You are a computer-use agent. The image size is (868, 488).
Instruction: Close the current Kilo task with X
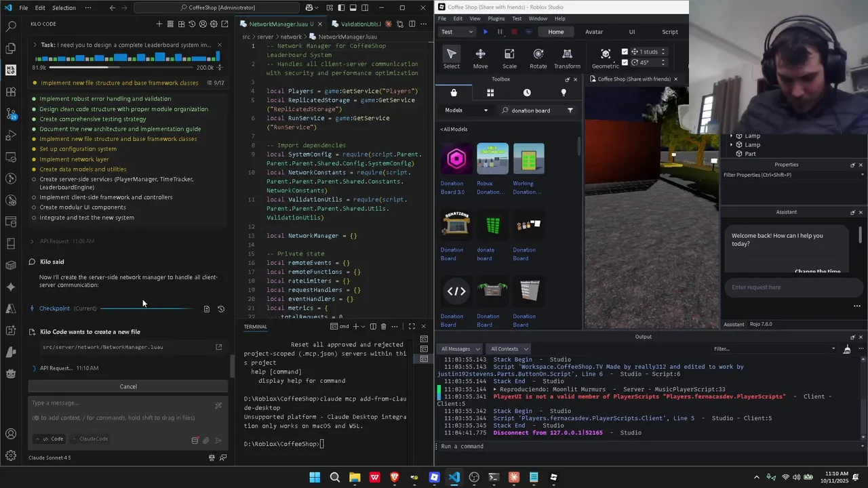[x=219, y=45]
